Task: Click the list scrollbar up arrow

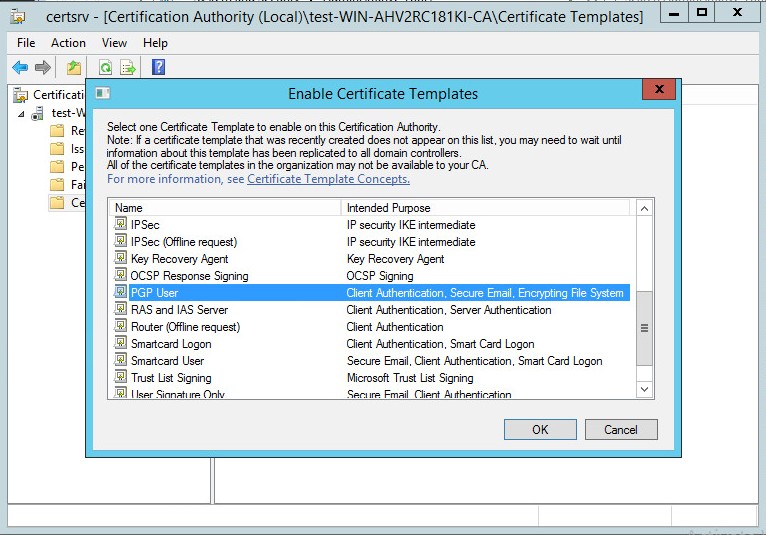Action: pos(644,209)
